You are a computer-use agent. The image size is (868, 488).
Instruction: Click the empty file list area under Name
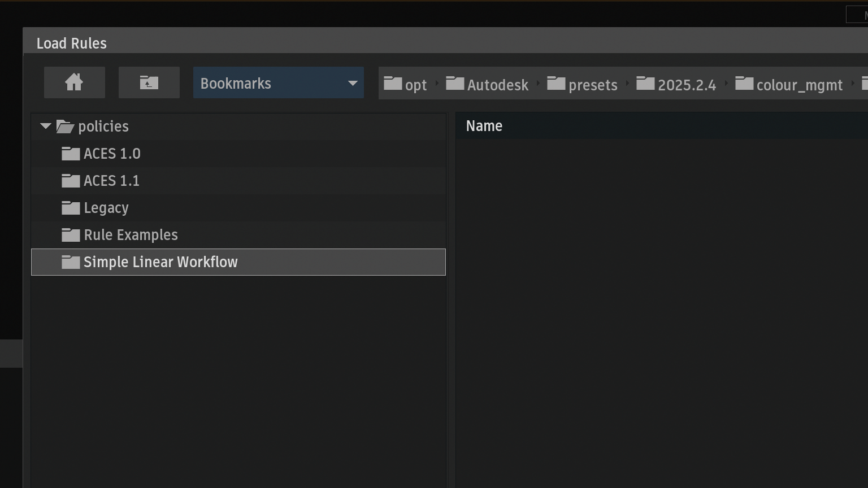(x=661, y=311)
